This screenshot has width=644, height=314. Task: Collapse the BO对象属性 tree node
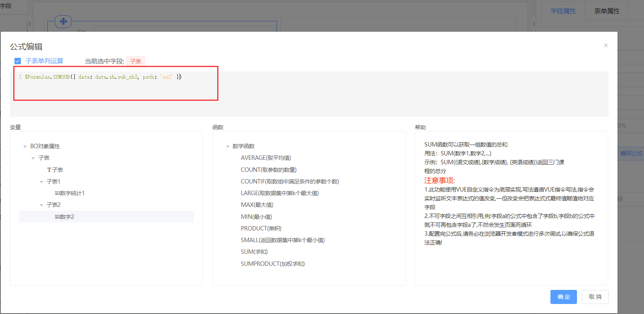coord(25,147)
